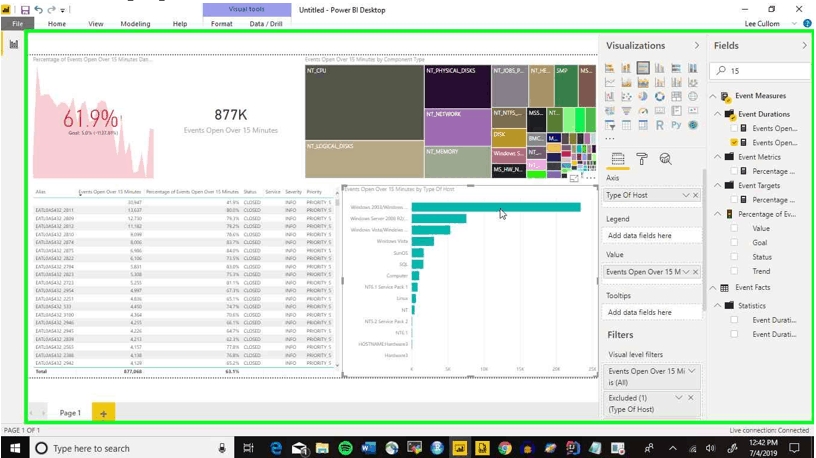Image resolution: width=816 pixels, height=458 pixels.
Task: Open the Fields well pane
Action: pos(618,159)
